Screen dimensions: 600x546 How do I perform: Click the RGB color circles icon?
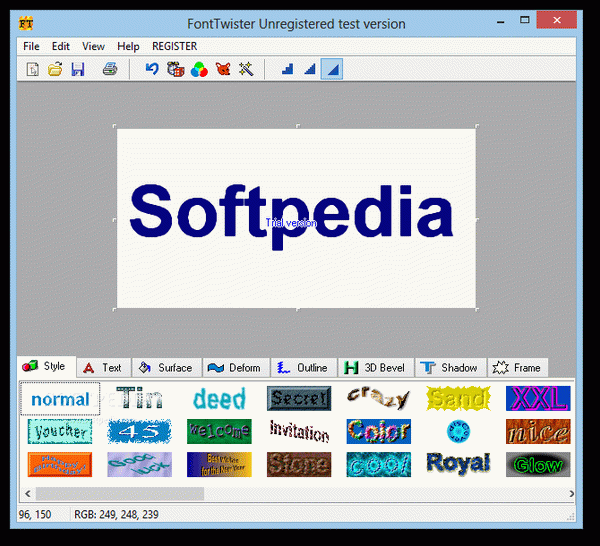click(x=199, y=69)
